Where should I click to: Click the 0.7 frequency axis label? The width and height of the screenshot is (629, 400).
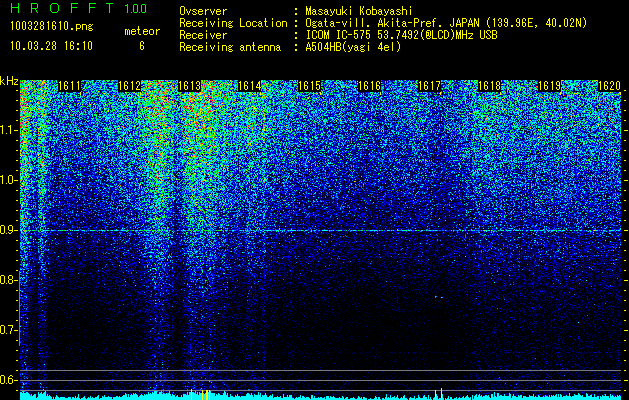click(9, 330)
